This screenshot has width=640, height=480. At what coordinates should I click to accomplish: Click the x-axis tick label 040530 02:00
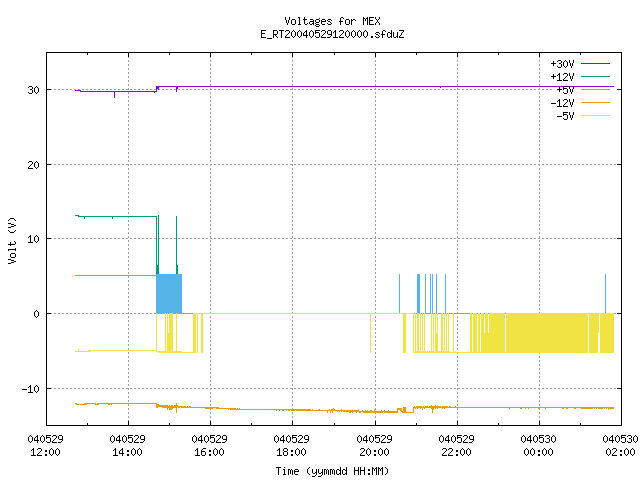coord(620,445)
